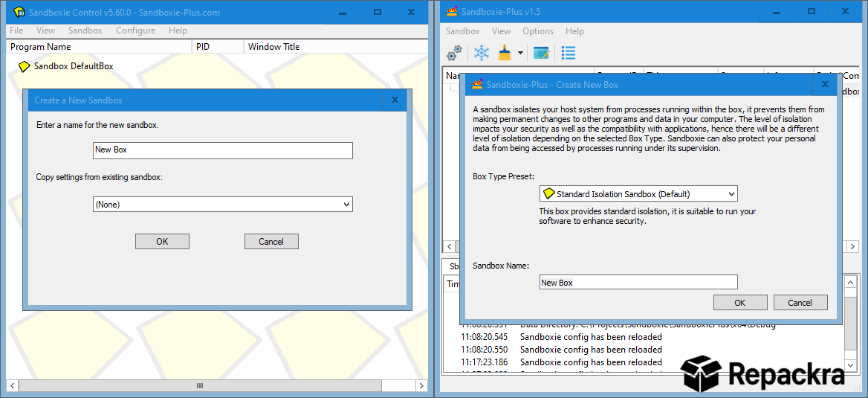Click the Window Title column header
The image size is (868, 398).
pyautogui.click(x=335, y=47)
